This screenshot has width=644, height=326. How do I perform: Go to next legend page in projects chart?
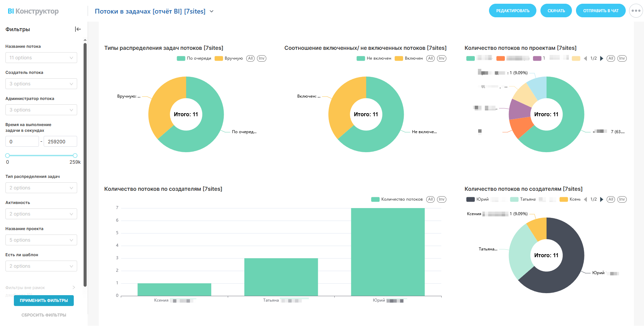602,58
